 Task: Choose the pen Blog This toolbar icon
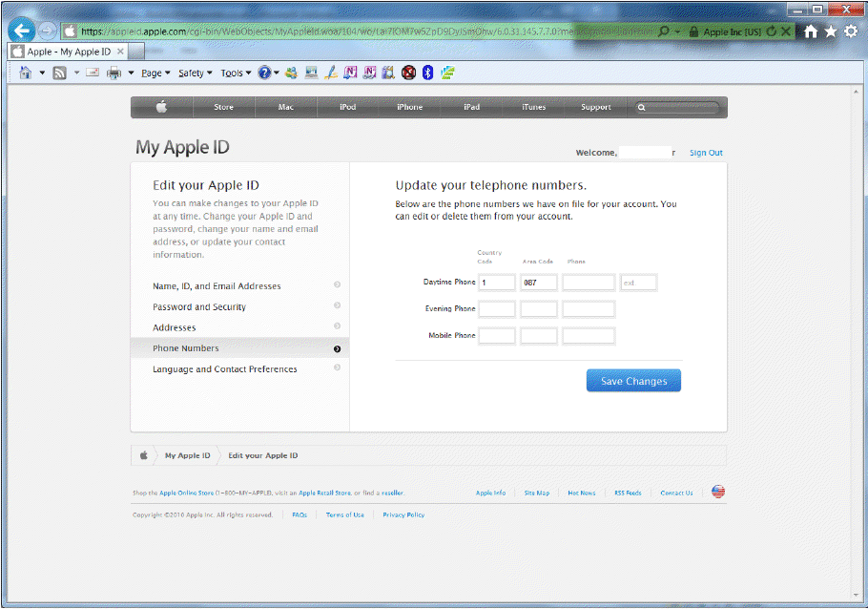(331, 73)
